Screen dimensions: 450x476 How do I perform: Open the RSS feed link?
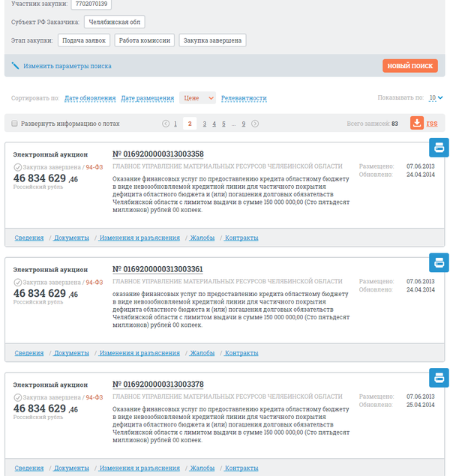pos(432,123)
